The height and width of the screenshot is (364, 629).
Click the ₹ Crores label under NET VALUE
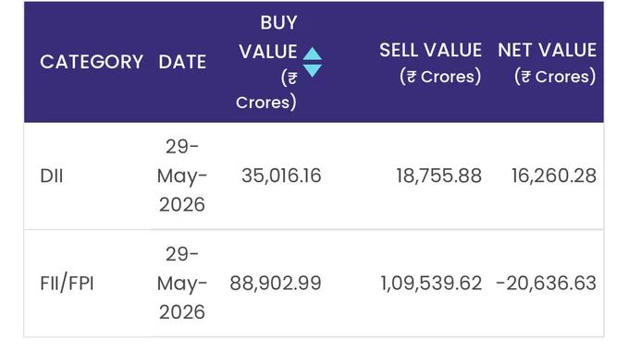coord(555,77)
